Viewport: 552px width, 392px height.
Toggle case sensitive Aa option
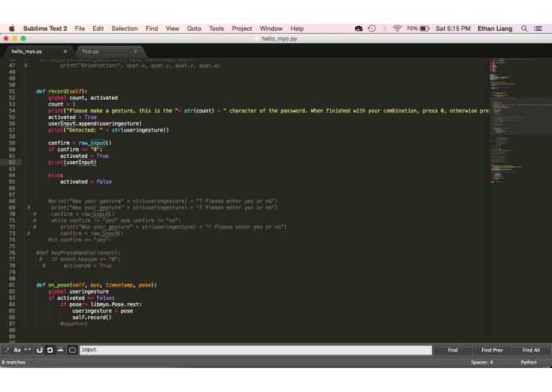tap(17, 350)
